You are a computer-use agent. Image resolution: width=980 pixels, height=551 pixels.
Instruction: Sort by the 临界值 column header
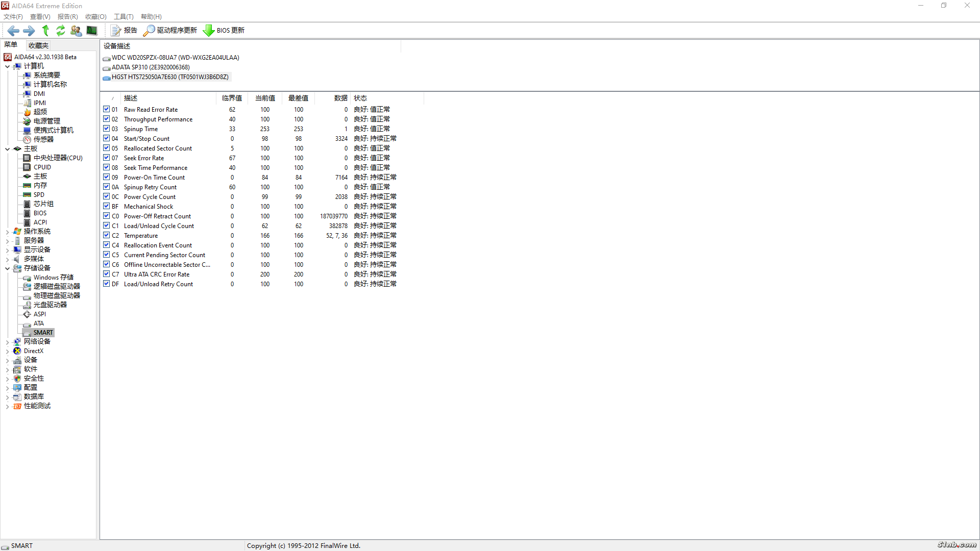(x=232, y=98)
